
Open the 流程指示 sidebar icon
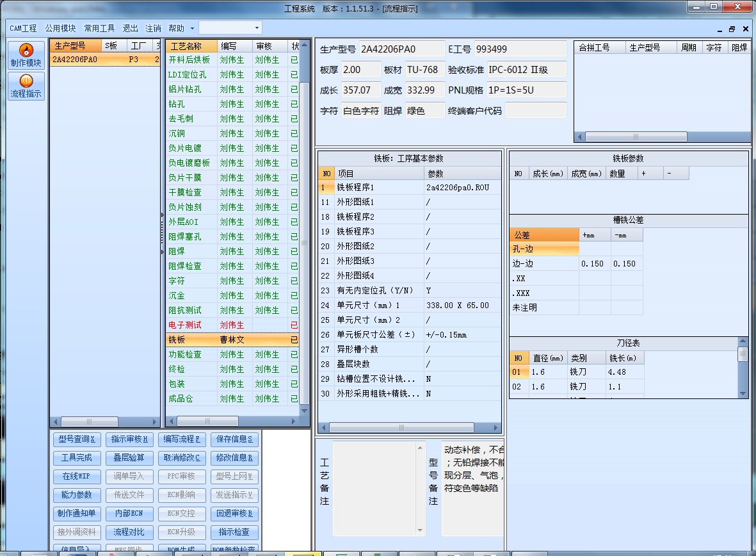tap(26, 86)
